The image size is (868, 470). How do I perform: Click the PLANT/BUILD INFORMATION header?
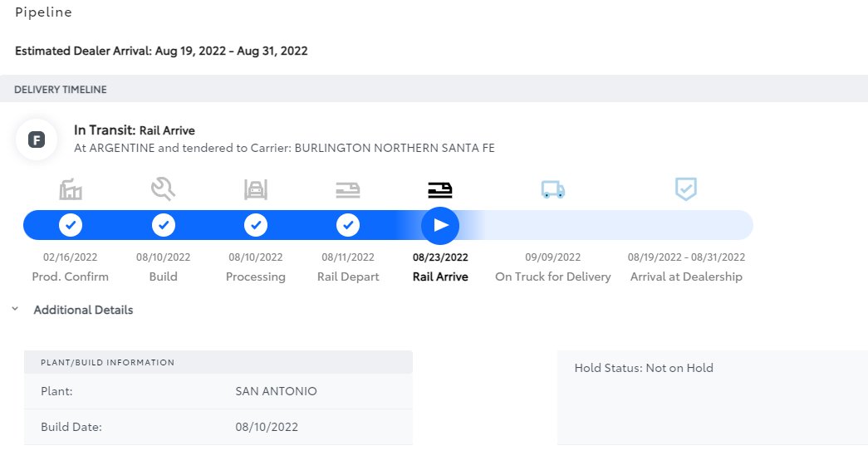tap(107, 363)
